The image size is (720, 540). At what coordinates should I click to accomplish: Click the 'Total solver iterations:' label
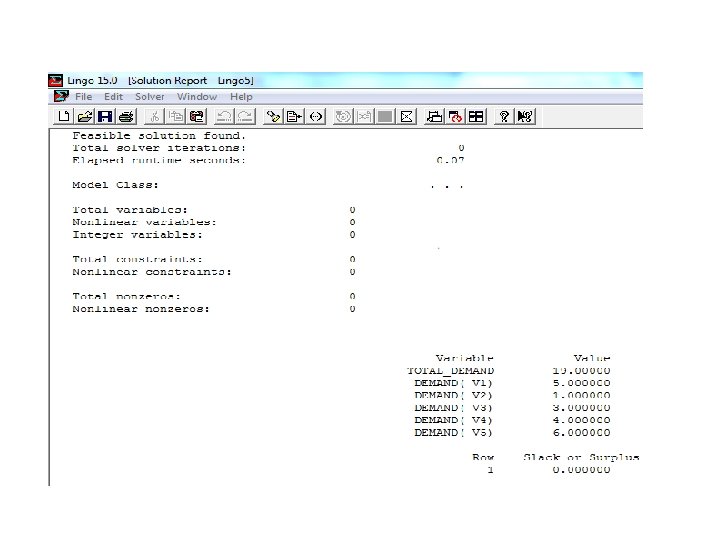pos(159,148)
